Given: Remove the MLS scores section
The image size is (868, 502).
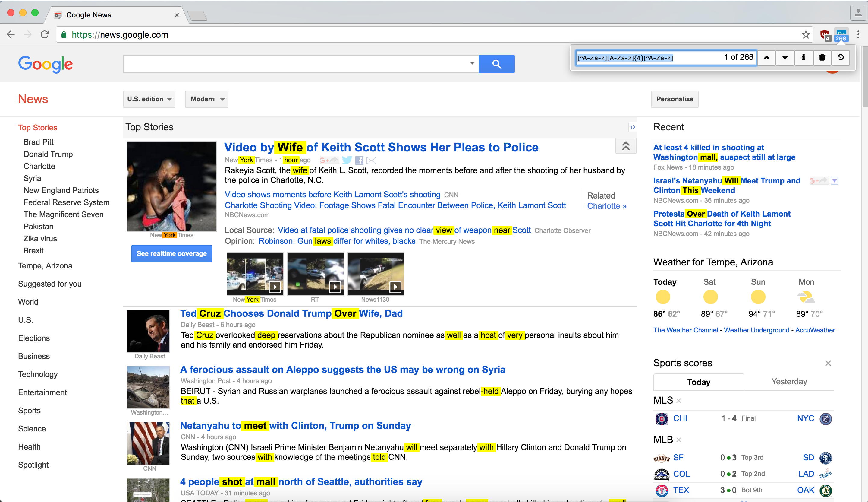Looking at the screenshot, I should (678, 401).
